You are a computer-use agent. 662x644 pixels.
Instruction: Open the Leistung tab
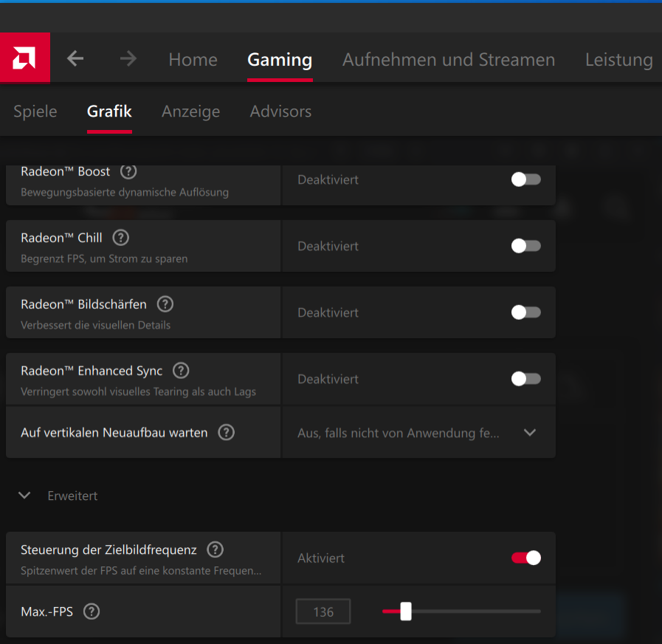pyautogui.click(x=619, y=60)
